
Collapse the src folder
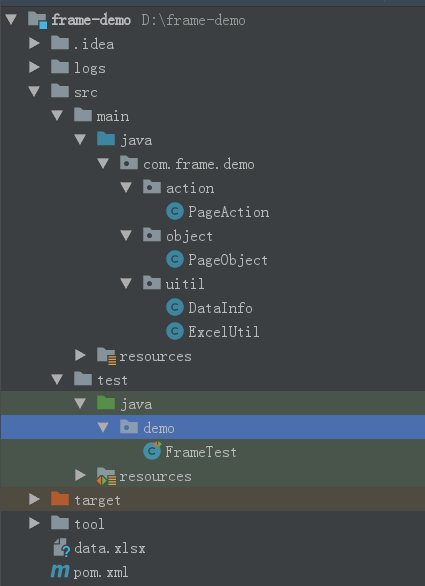pos(34,92)
